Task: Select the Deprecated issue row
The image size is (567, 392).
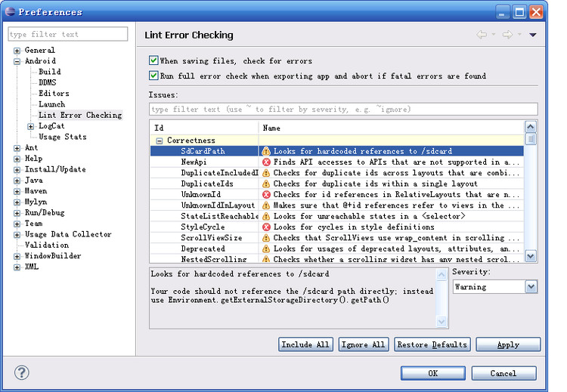Action: click(337, 248)
